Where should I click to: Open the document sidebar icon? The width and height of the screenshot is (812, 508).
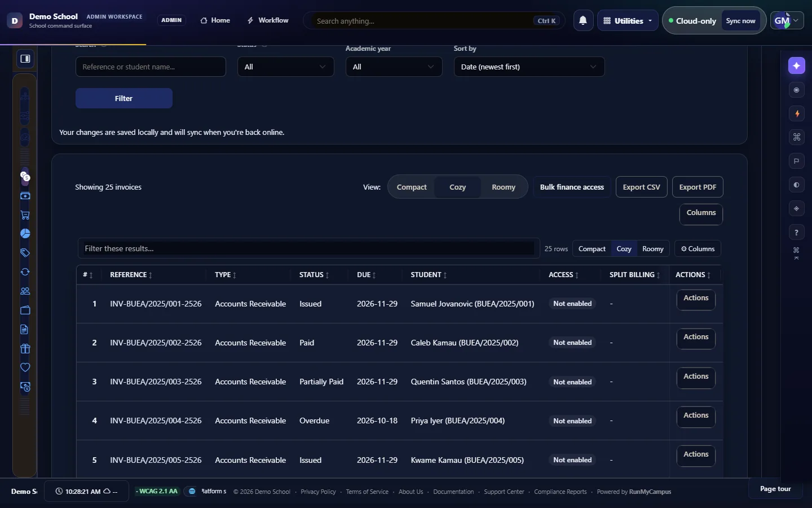25,330
